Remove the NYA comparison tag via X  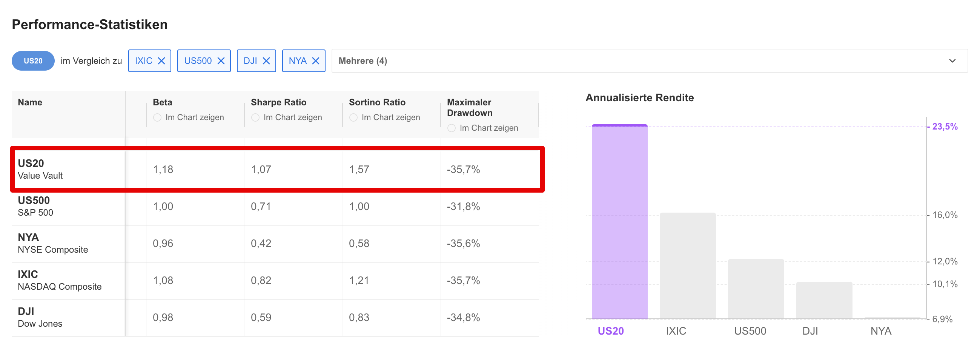[x=315, y=61]
